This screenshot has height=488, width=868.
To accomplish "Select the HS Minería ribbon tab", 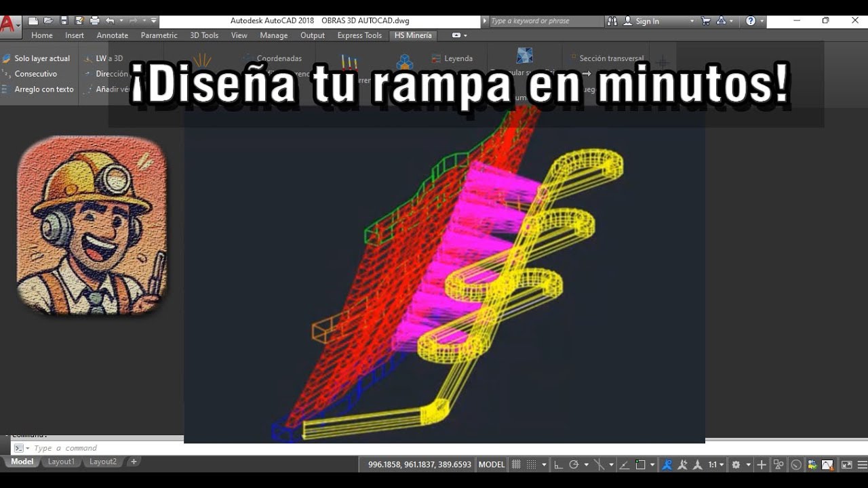I will [x=413, y=35].
